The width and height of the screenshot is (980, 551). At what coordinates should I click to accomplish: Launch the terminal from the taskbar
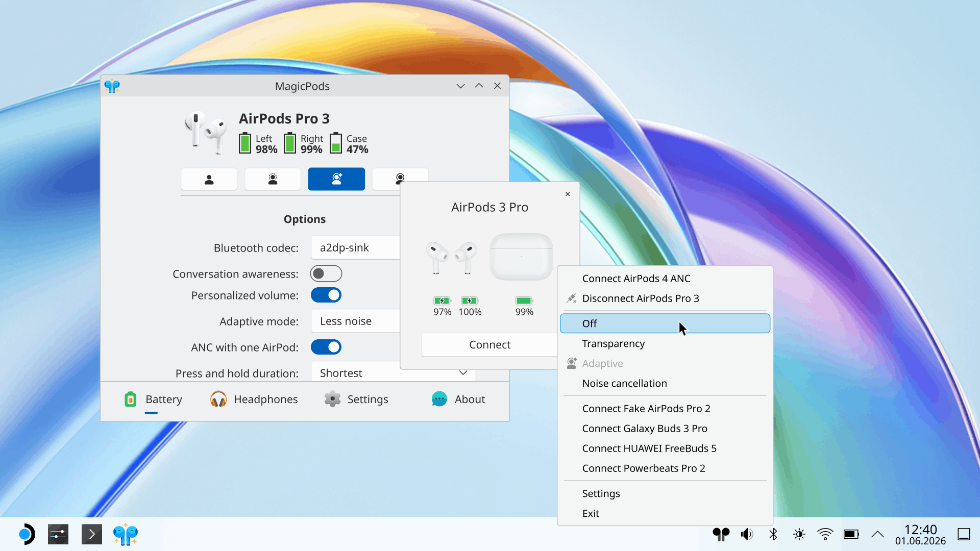(92, 534)
